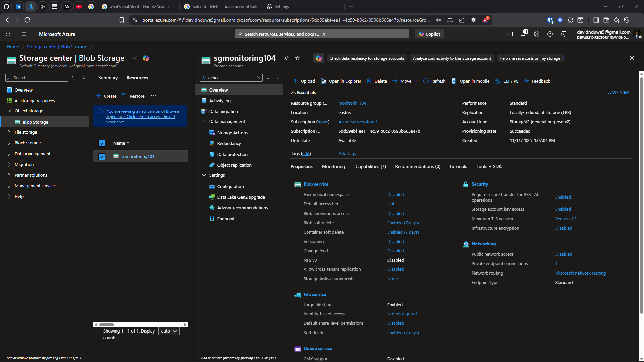Open Data protection menu item
The width and height of the screenshot is (644, 362).
point(232,154)
